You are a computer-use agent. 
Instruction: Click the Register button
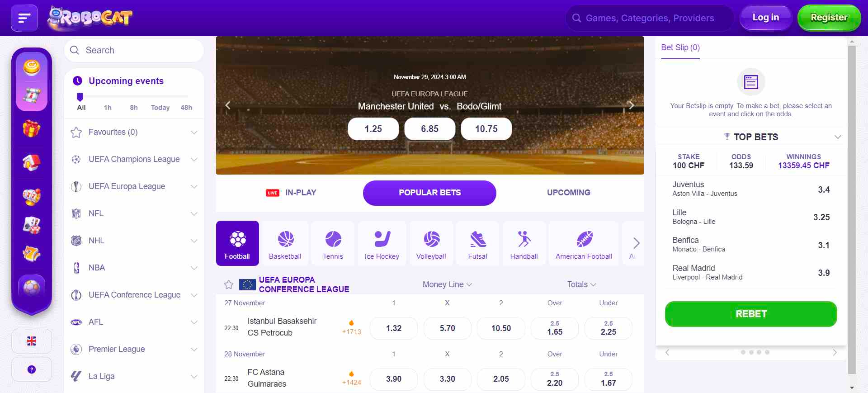click(829, 18)
